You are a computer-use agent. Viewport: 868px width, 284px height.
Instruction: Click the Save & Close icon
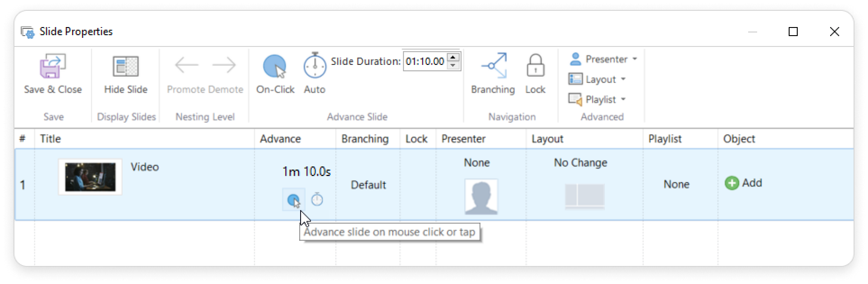click(53, 67)
